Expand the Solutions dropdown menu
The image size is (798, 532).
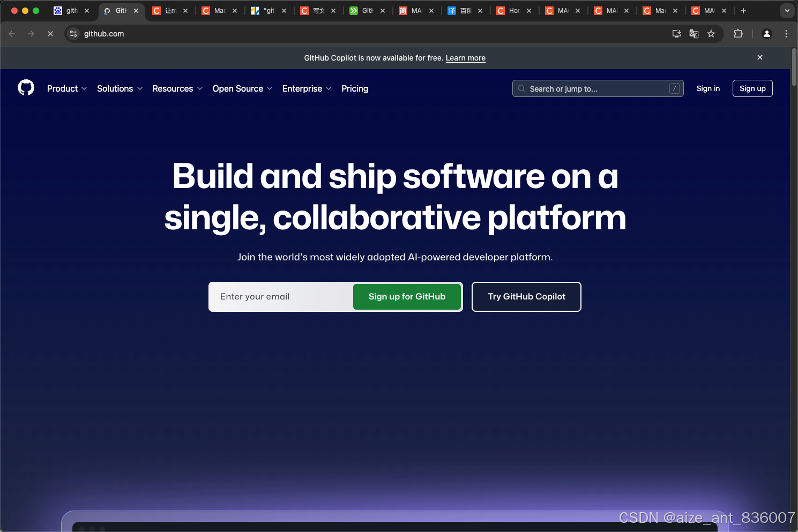point(119,88)
